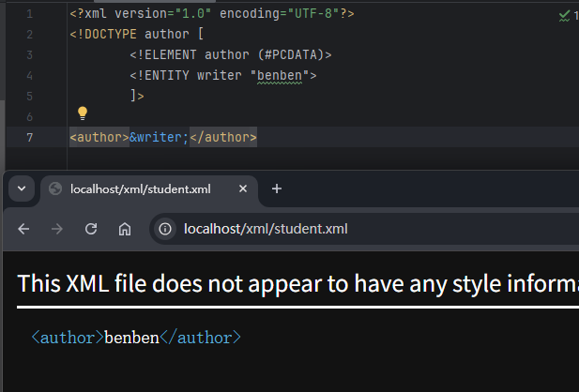Open the browser home page

point(124,229)
